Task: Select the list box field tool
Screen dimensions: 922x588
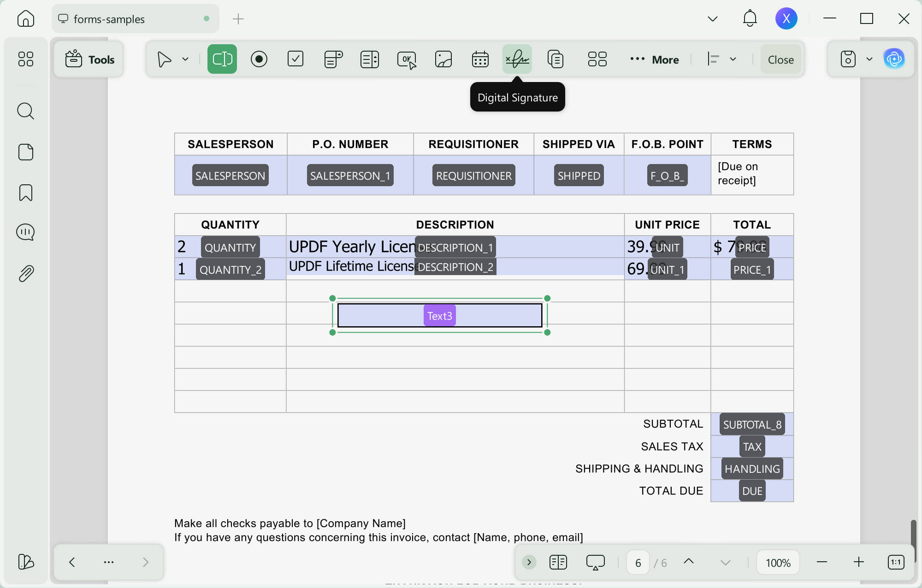Action: pyautogui.click(x=369, y=59)
